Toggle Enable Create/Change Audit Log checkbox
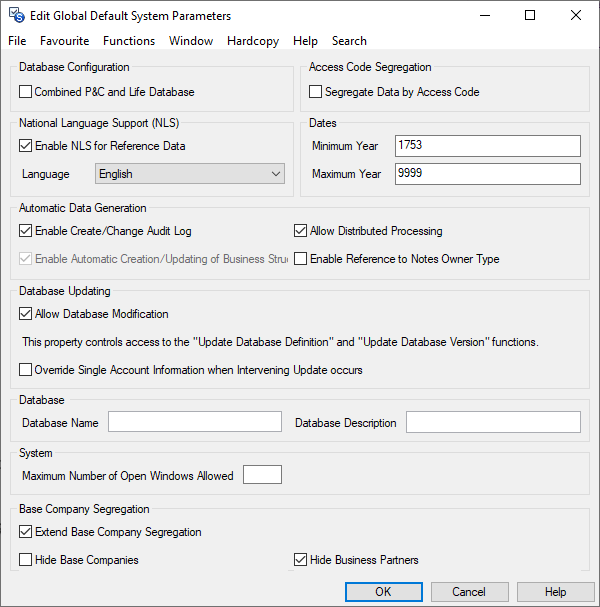This screenshot has height=607, width=600. (26, 231)
